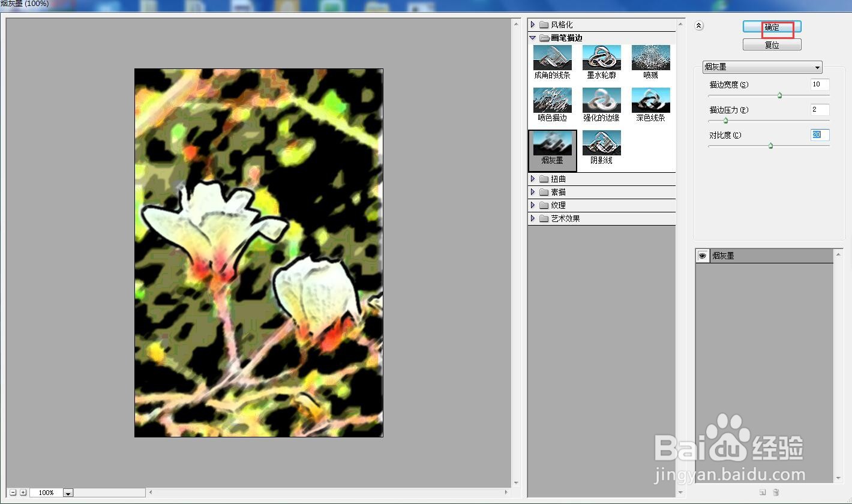852x504 pixels.
Task: Open the 烟灰墨 filter type dropdown
Action: 762,67
